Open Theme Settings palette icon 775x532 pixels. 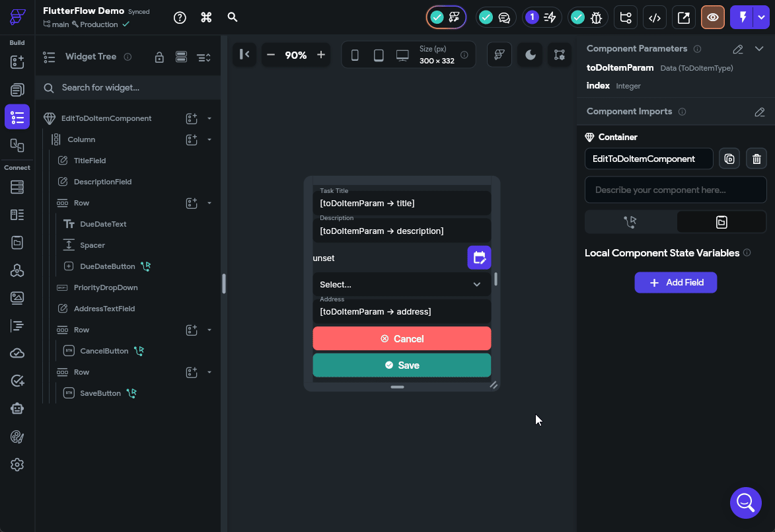point(17,437)
